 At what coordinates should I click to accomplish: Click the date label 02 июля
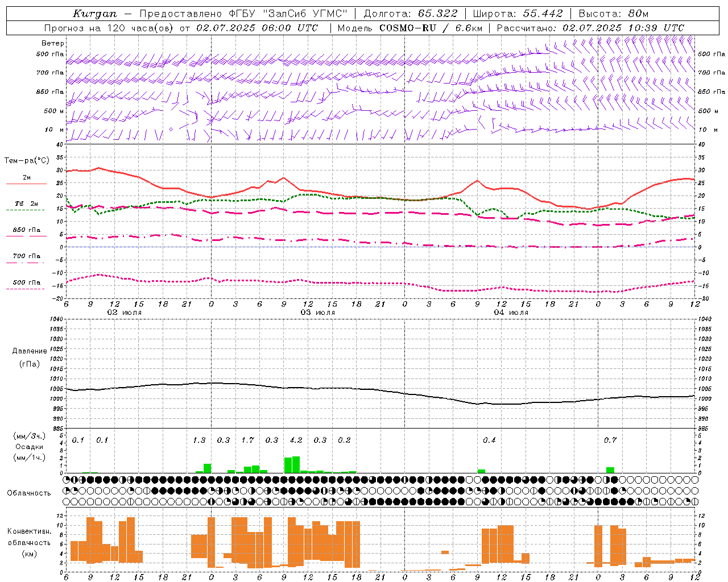click(125, 313)
